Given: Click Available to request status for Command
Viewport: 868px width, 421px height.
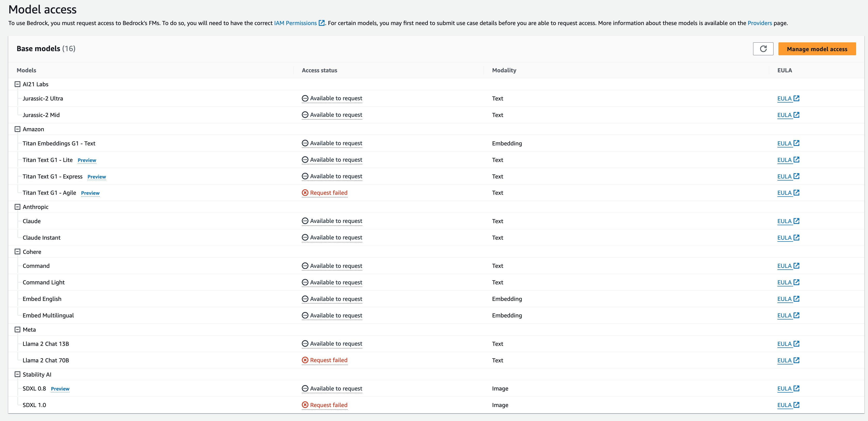Looking at the screenshot, I should pyautogui.click(x=332, y=266).
